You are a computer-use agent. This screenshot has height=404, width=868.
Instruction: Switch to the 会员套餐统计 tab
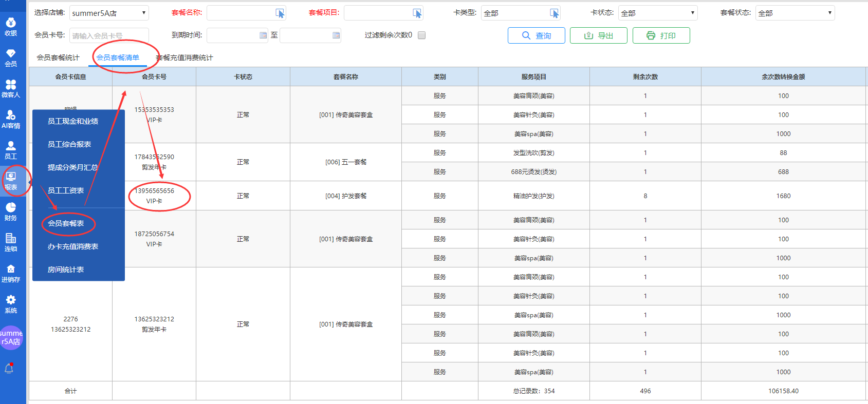[x=58, y=57]
